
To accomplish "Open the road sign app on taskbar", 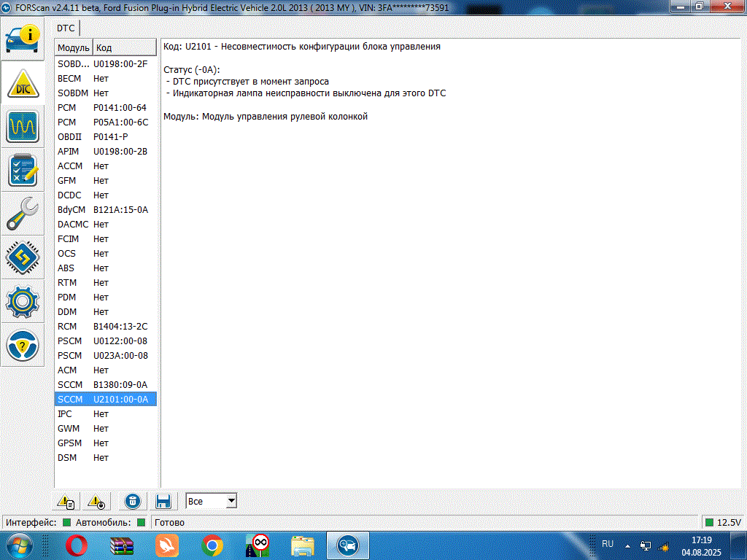I will (x=258, y=545).
